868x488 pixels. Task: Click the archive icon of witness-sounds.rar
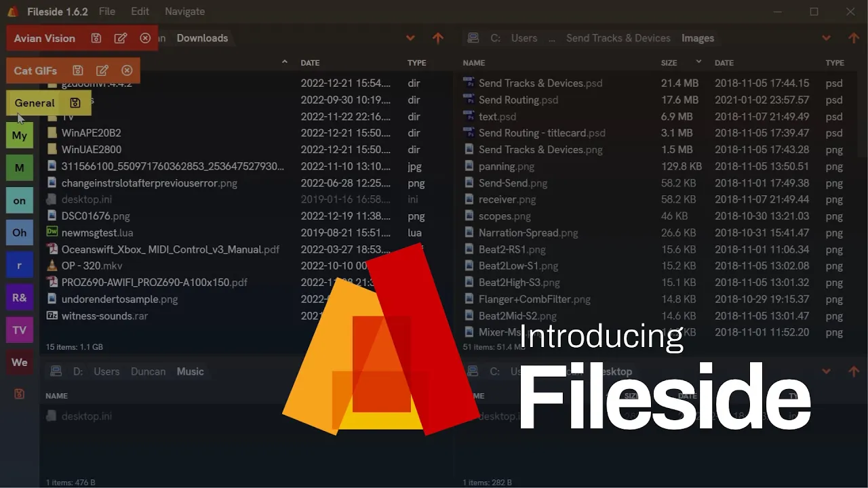point(52,315)
